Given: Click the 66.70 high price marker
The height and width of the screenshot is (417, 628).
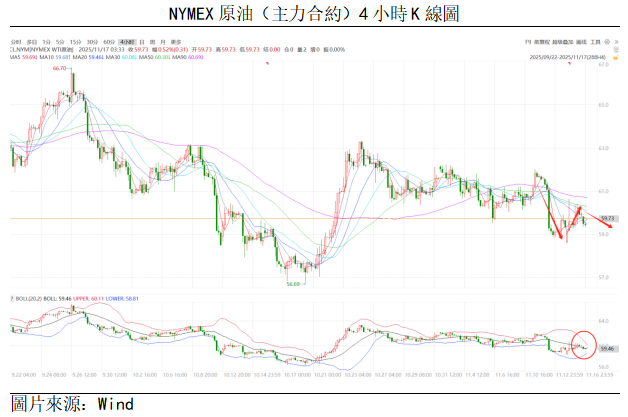Looking at the screenshot, I should tap(59, 68).
